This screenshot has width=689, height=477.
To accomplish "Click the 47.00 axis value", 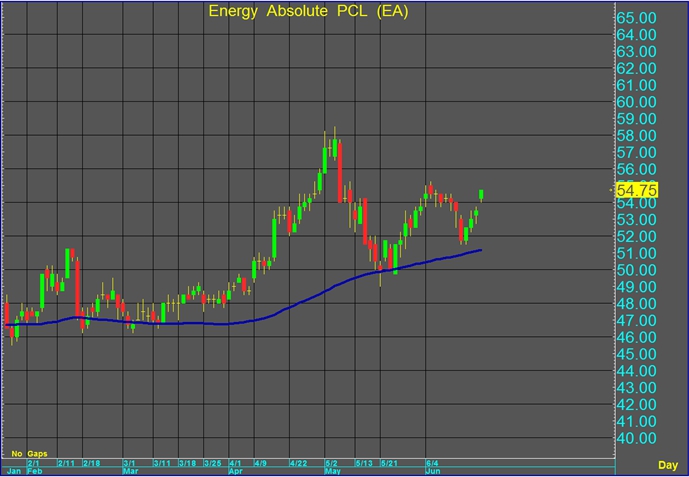I will click(636, 321).
